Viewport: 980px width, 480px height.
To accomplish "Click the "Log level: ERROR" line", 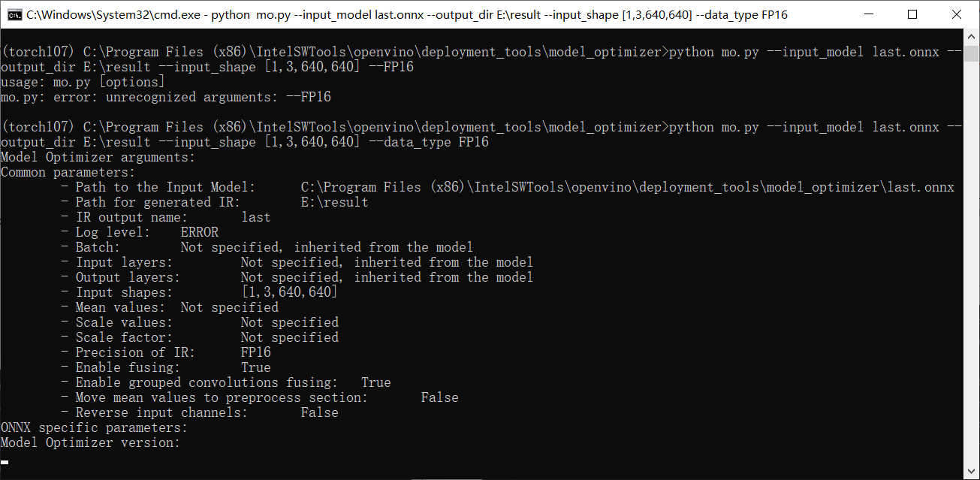I will pyautogui.click(x=146, y=232).
